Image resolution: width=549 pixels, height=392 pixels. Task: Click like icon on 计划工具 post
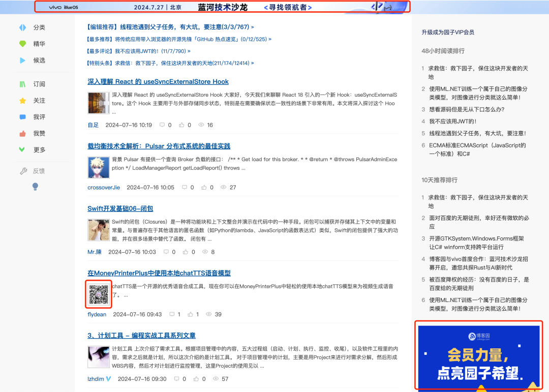tap(196, 379)
